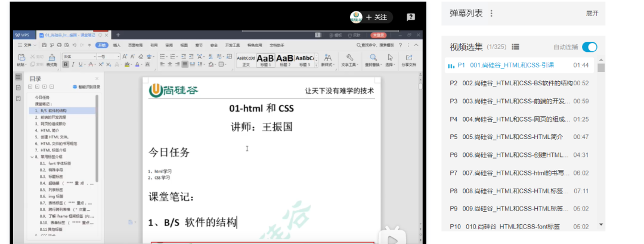Open the 审阅 ribbon tab
Screen dimensions: 644x244
click(169, 45)
